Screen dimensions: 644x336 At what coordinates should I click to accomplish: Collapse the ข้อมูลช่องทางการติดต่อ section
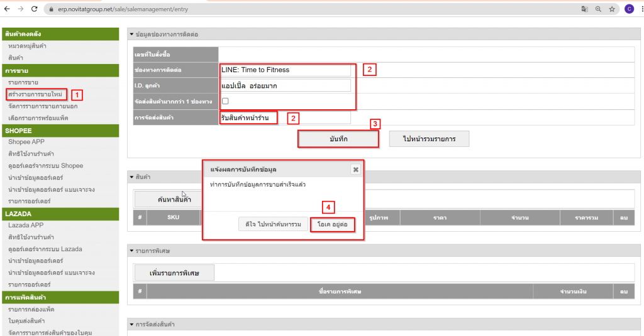point(131,34)
